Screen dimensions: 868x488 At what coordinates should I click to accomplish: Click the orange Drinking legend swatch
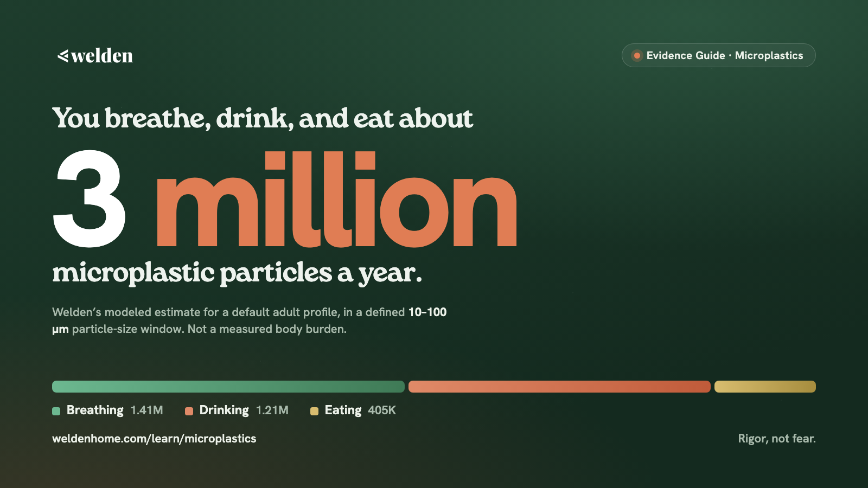click(x=189, y=411)
